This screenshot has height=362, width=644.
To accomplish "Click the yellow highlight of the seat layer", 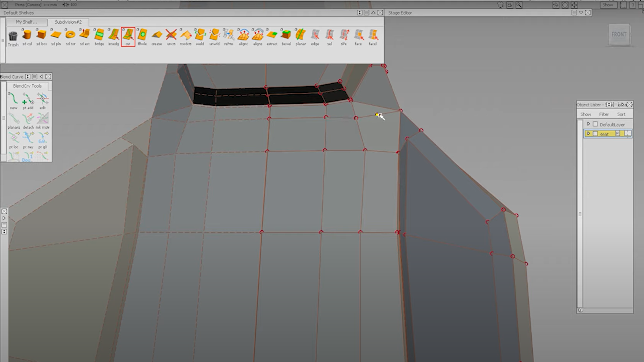I will tap(605, 133).
